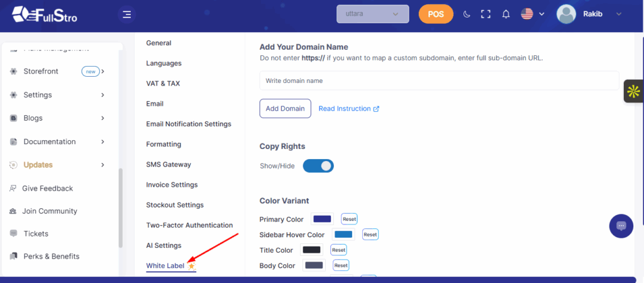
Task: Open the uttara store dropdown
Action: click(373, 14)
